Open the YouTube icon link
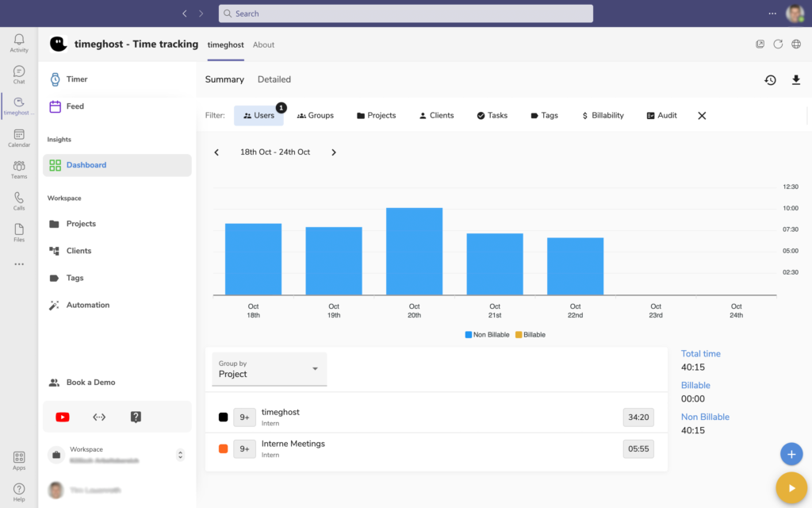The width and height of the screenshot is (812, 508). (63, 417)
